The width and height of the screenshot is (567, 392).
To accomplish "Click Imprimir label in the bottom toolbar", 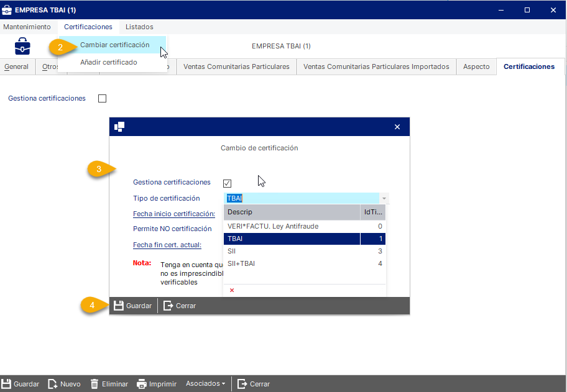I will click(163, 384).
